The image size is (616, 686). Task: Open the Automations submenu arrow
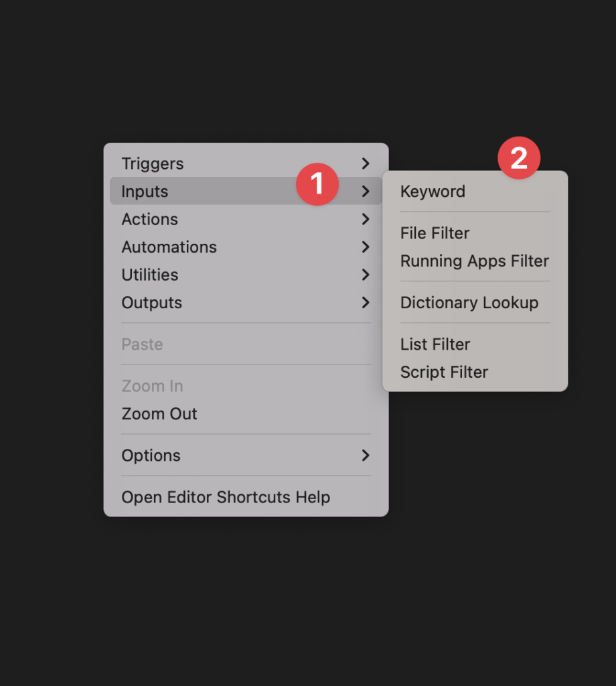(366, 247)
